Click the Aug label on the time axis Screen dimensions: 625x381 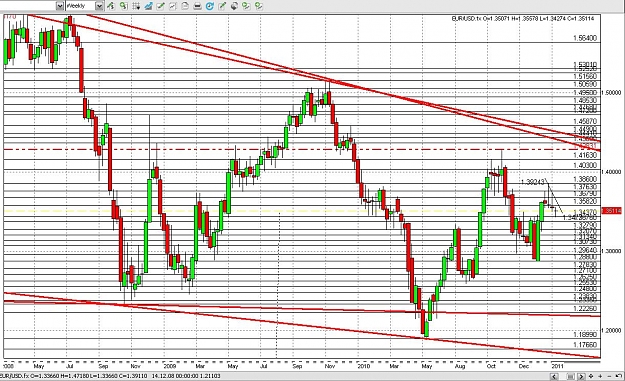pyautogui.click(x=459, y=366)
